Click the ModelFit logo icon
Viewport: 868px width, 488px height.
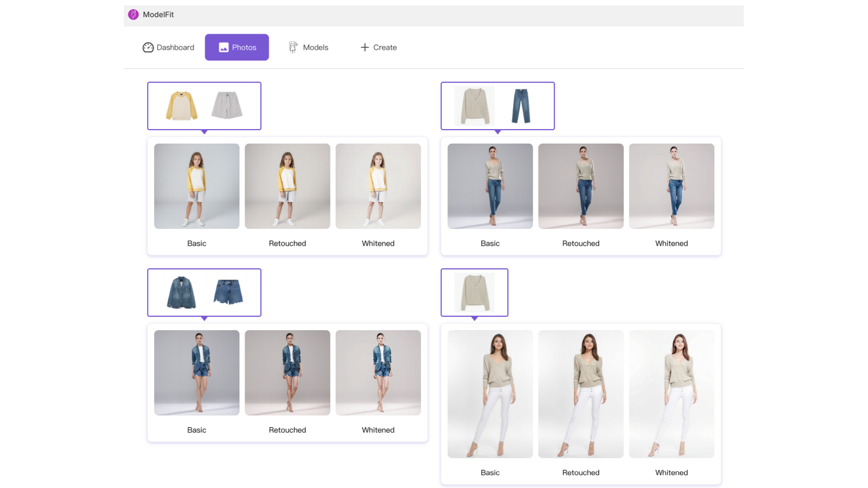133,15
